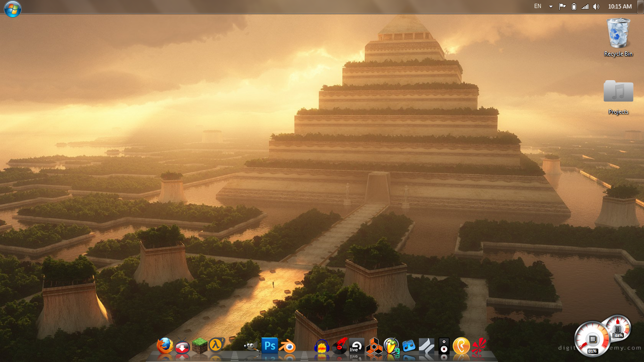Open Blender from the dock
The height and width of the screenshot is (362, 644).
(x=287, y=347)
